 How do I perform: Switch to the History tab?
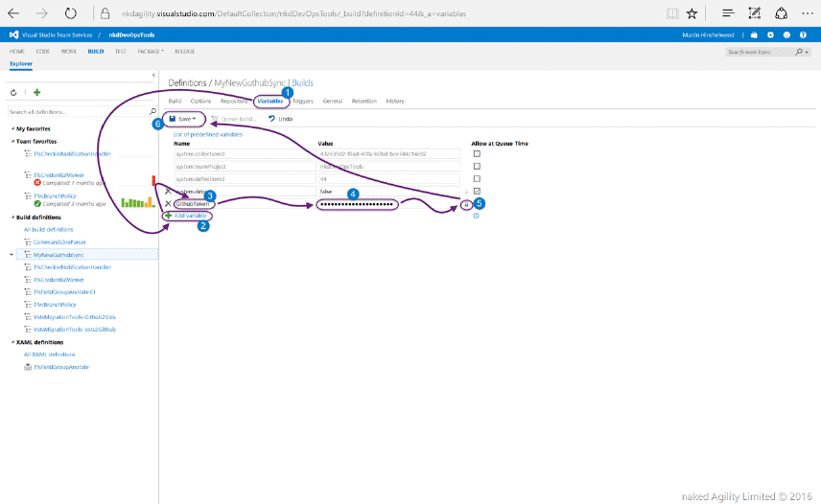coord(395,101)
